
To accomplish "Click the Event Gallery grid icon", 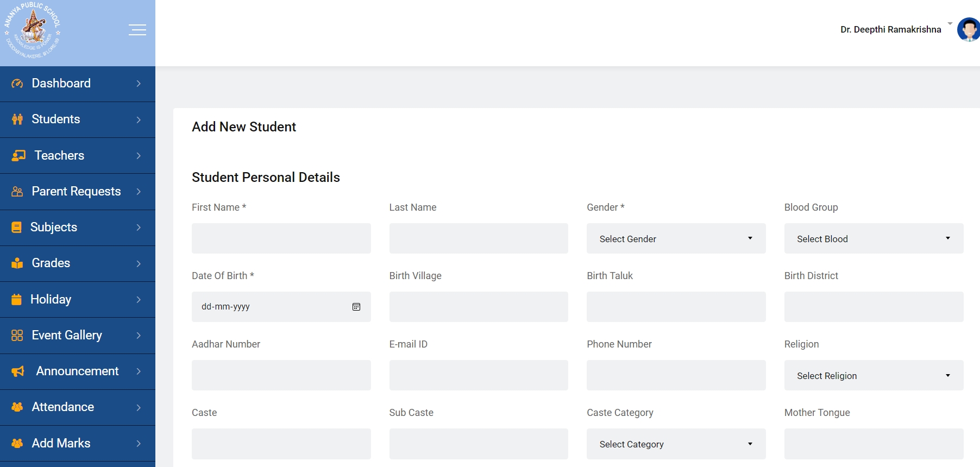I will (x=17, y=336).
